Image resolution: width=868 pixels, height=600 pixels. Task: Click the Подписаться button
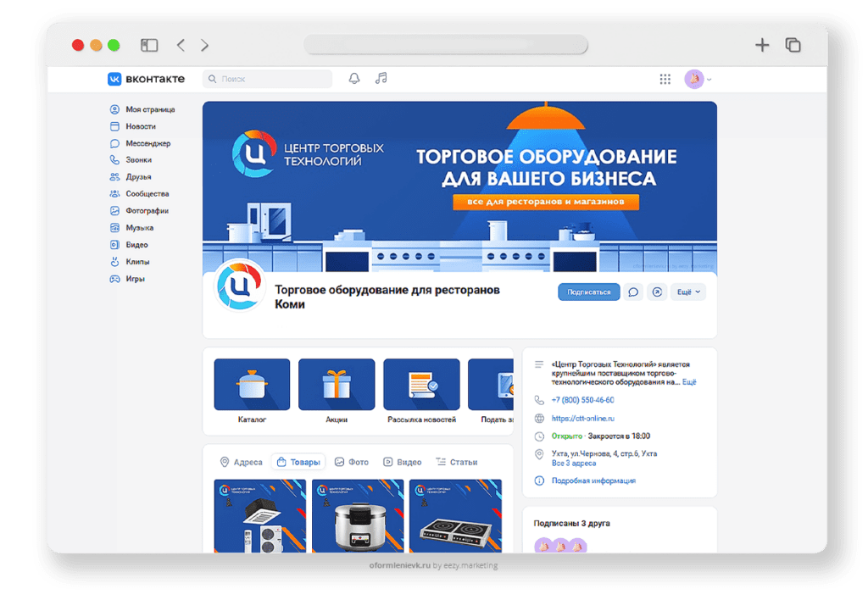(x=588, y=292)
